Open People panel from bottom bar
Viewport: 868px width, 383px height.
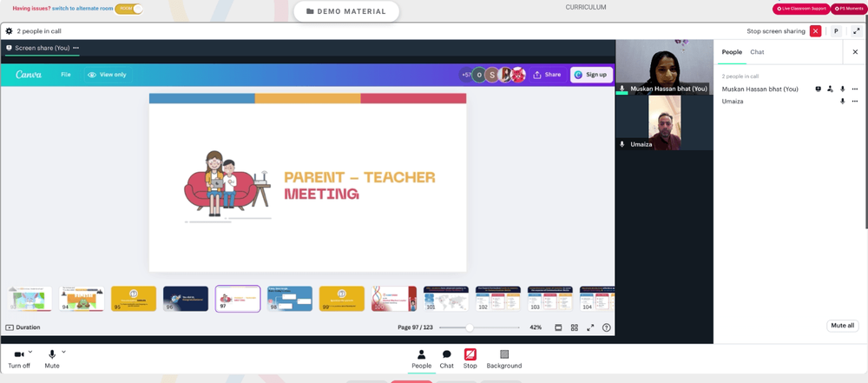point(421,360)
